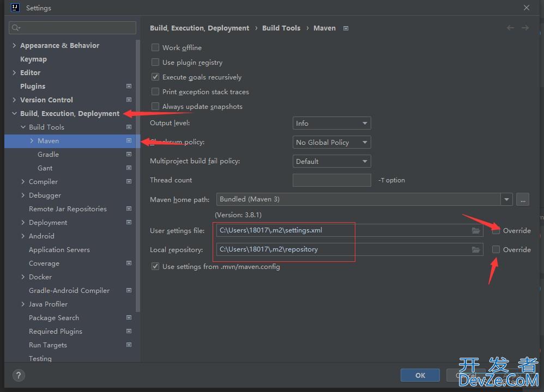Image resolution: width=544 pixels, height=392 pixels.
Task: Select Gant under Build Tools
Action: [45, 168]
